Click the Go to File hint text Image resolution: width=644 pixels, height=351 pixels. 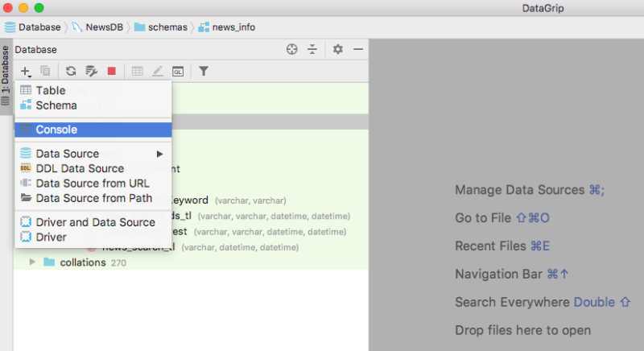(x=502, y=217)
